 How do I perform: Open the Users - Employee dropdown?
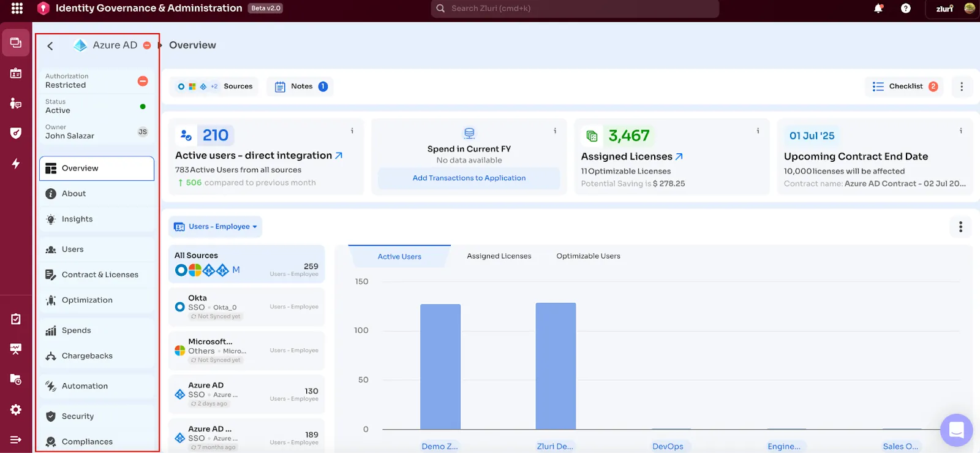(x=215, y=227)
